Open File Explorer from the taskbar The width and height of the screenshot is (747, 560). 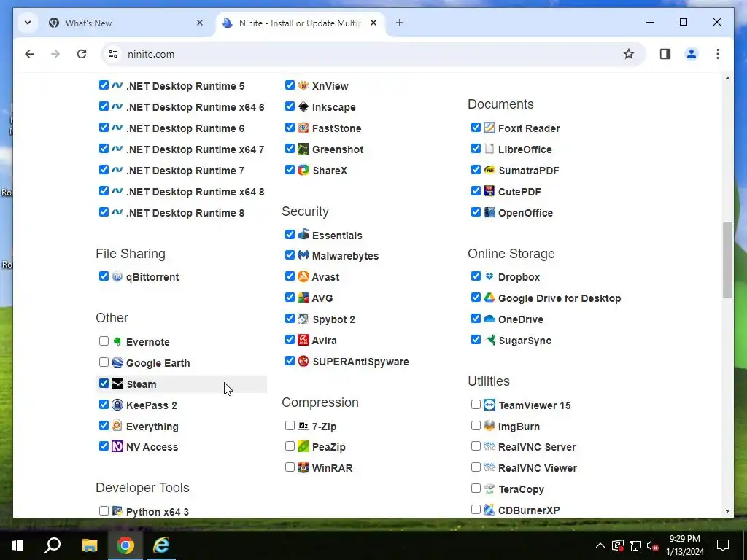[89, 545]
